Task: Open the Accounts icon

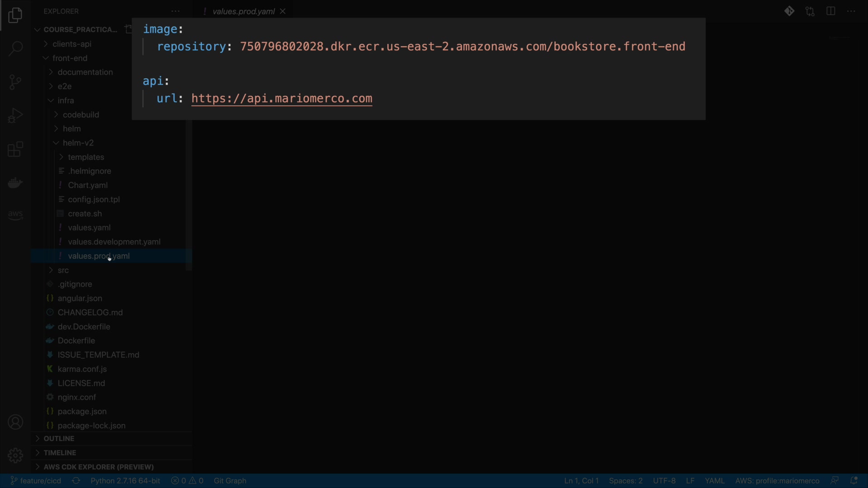Action: click(x=15, y=422)
